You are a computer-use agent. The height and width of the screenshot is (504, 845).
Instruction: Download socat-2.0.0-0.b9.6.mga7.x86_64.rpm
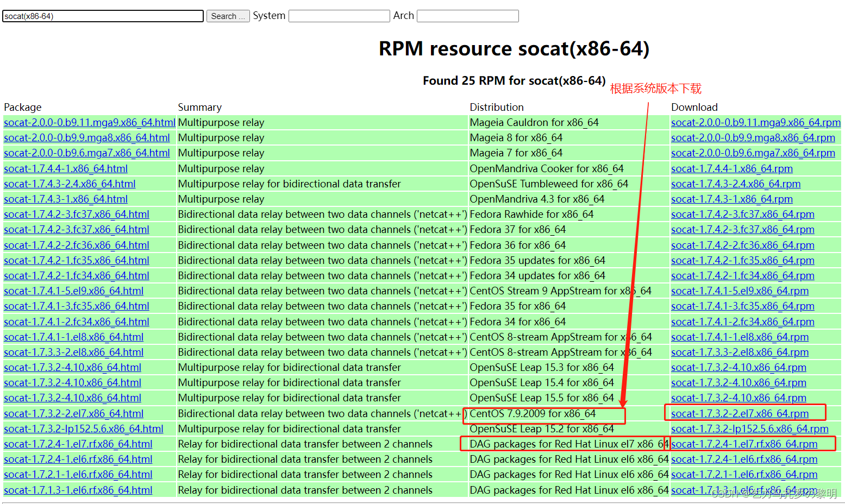coord(753,153)
